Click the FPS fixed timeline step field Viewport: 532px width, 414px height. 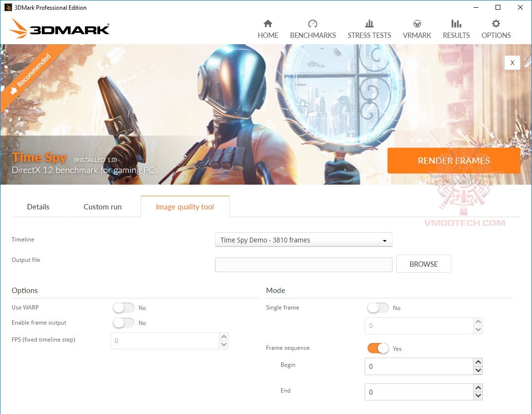click(165, 341)
